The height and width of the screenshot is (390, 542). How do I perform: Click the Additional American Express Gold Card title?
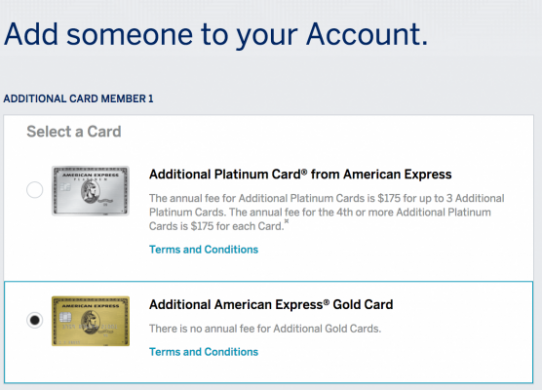coord(271,305)
